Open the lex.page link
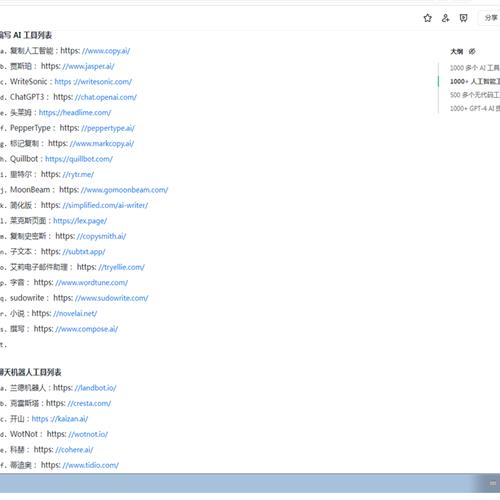Screen dimensions: 500x500 (80, 221)
